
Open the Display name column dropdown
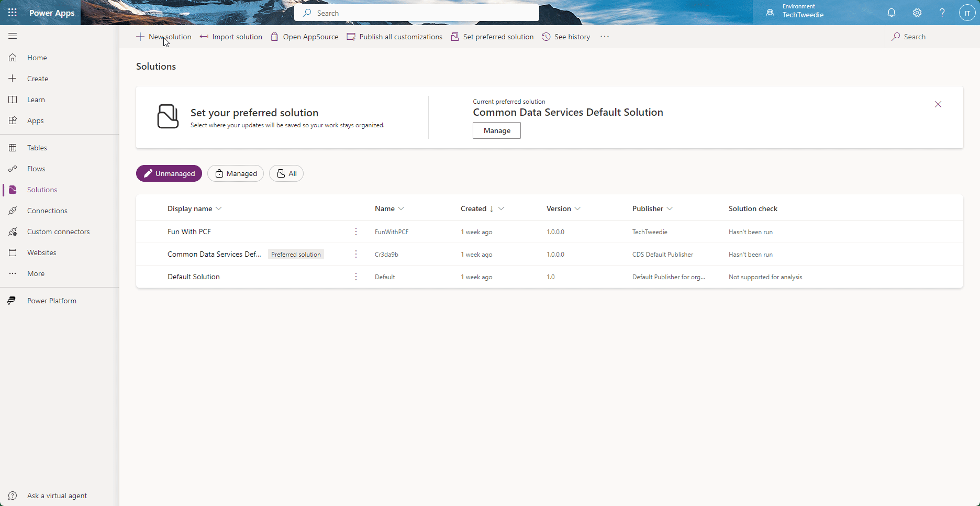(220, 208)
